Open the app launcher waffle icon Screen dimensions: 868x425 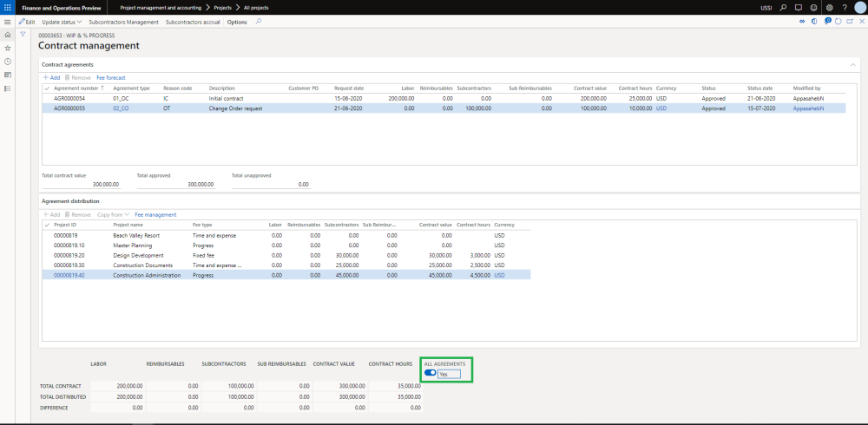point(8,7)
